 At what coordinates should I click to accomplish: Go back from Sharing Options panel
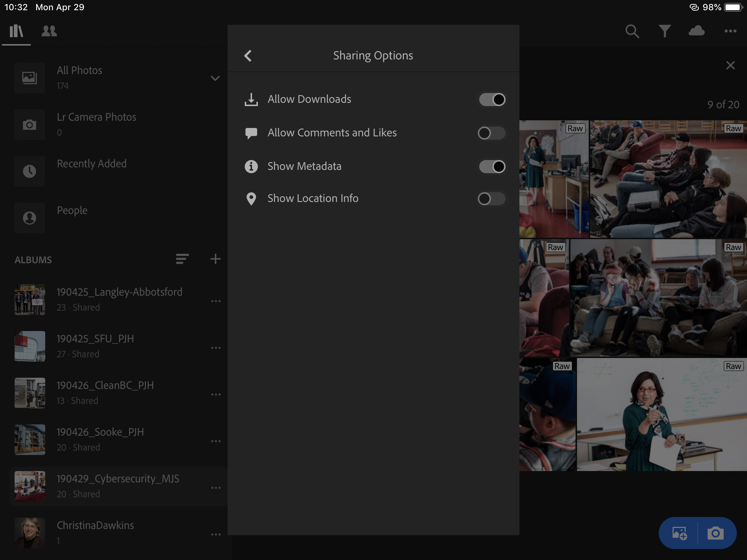tap(248, 56)
